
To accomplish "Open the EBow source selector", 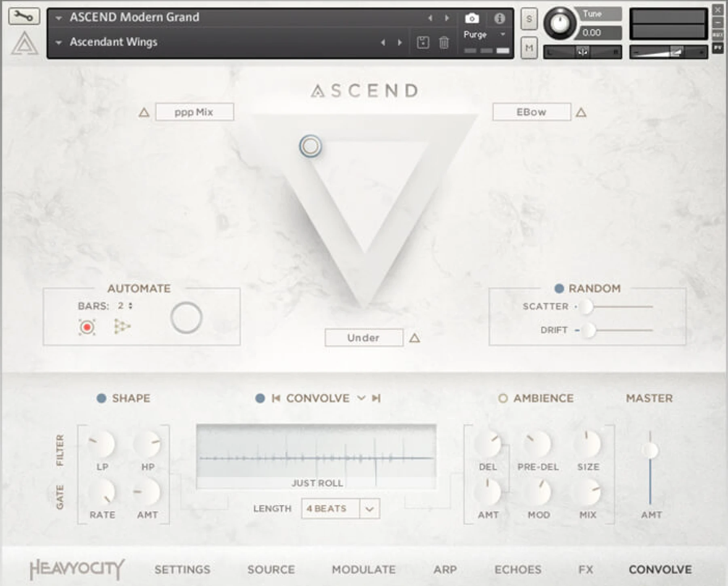I will click(x=531, y=112).
